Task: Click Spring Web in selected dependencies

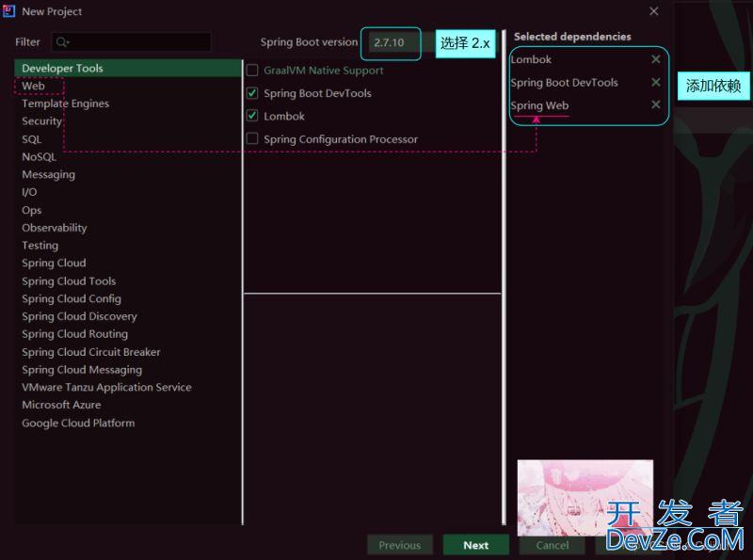Action: pos(539,105)
